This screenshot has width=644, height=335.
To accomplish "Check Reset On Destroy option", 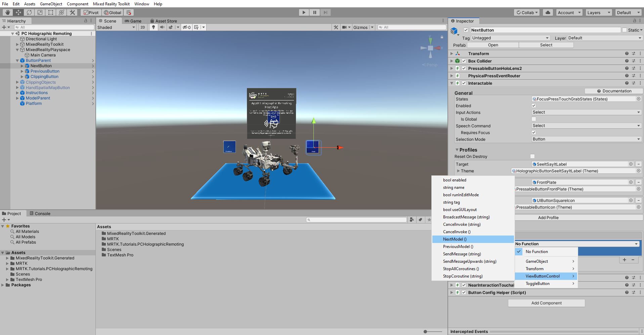I will 532,156.
